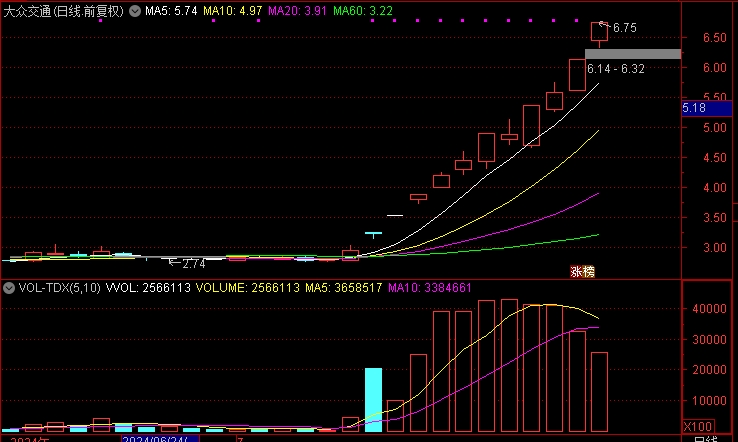Select the volume MA10: 3384661 label
738x442 pixels.
click(x=429, y=288)
